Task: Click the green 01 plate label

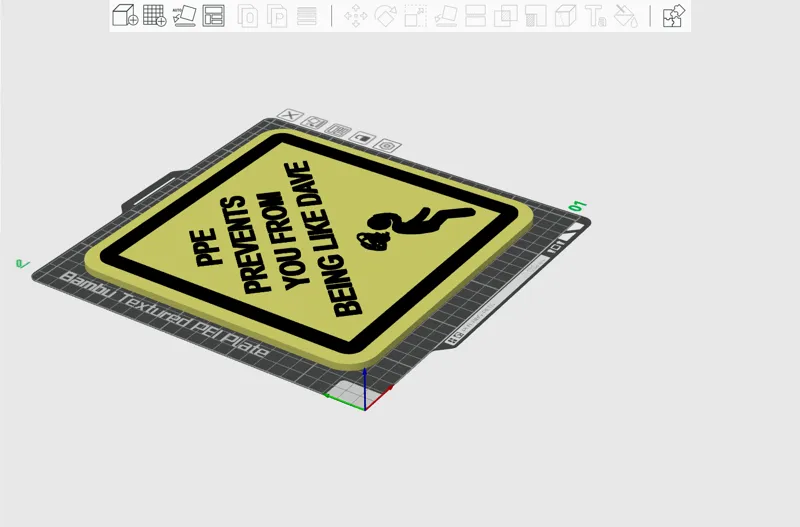Action: pyautogui.click(x=578, y=206)
